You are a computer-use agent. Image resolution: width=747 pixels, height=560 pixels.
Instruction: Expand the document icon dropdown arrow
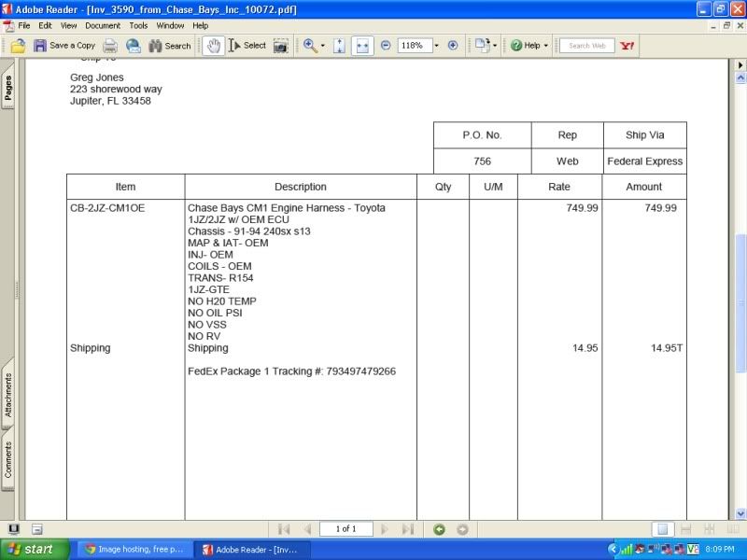coord(495,46)
